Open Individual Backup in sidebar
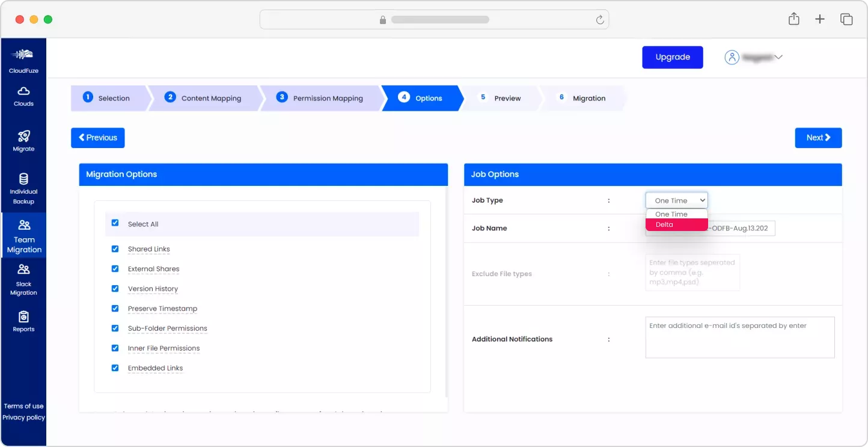868x447 pixels. tap(23, 188)
